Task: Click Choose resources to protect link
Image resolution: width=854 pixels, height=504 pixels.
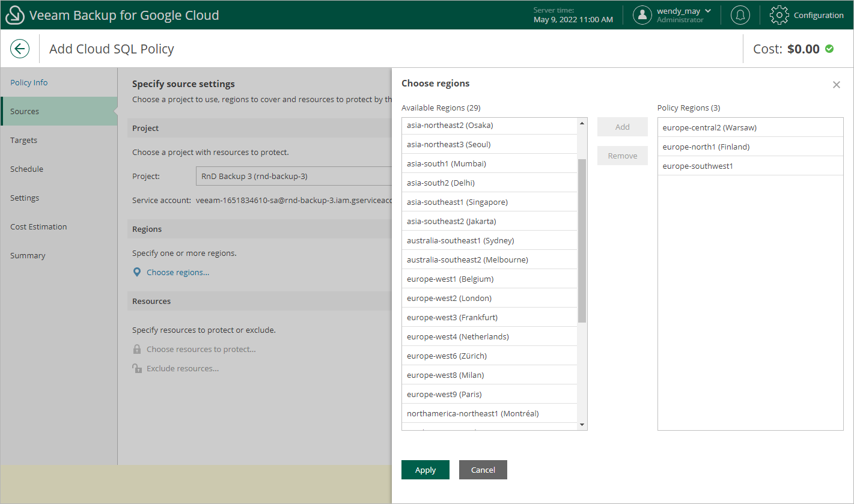Action: tap(201, 349)
